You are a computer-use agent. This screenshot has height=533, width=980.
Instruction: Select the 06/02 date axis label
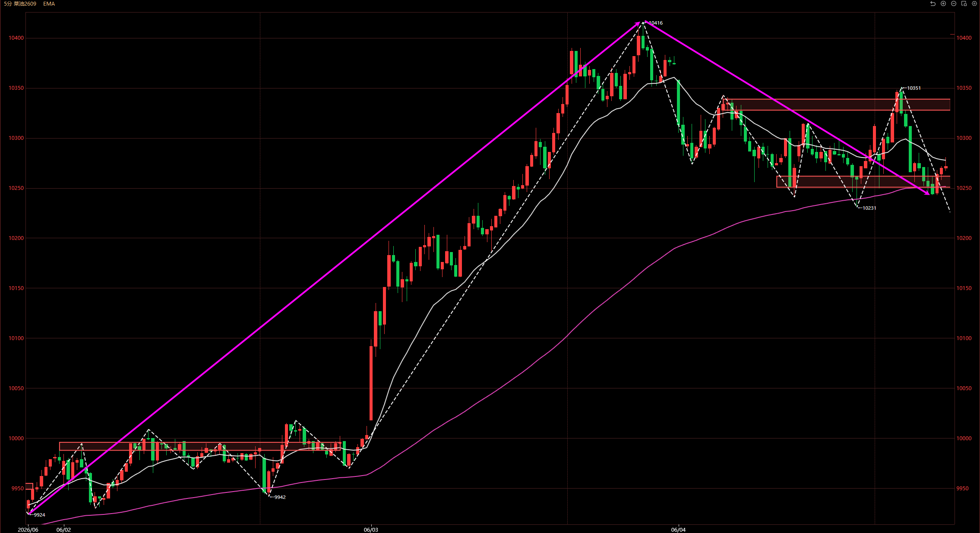[x=63, y=530]
